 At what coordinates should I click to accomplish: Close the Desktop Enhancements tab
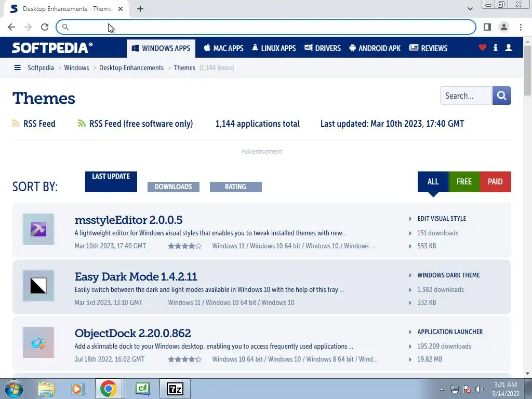[x=121, y=9]
